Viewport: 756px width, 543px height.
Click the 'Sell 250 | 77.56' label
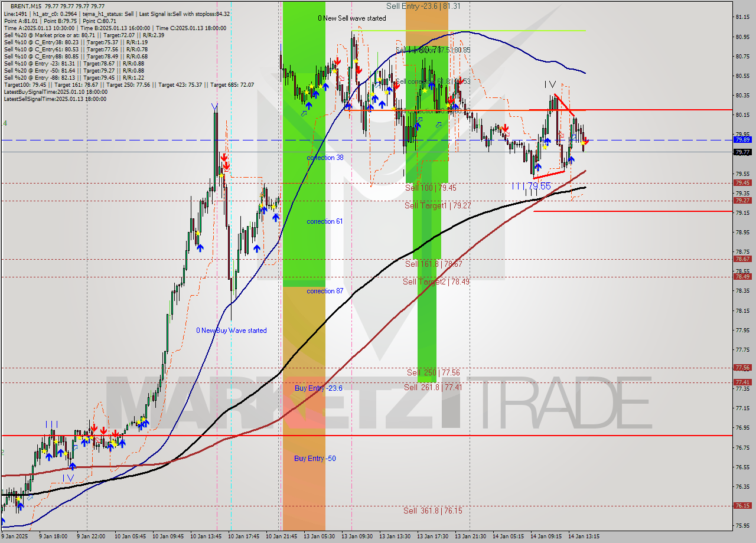coord(433,372)
